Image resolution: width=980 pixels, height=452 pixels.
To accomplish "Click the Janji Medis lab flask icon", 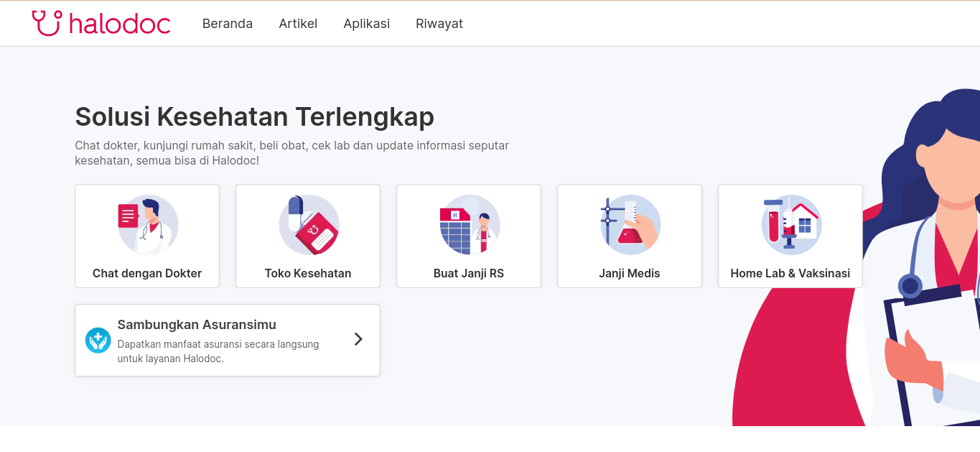I will click(x=630, y=225).
